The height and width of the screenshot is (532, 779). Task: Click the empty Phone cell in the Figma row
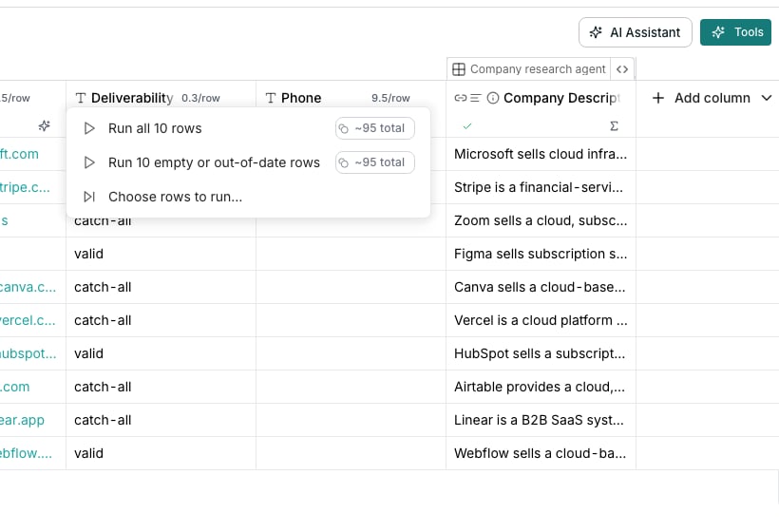pos(351,254)
